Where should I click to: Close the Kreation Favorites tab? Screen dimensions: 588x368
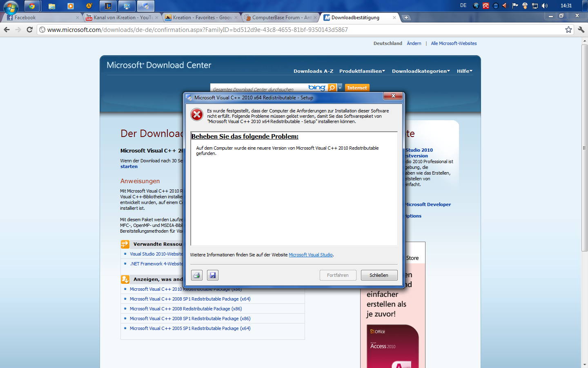pos(236,18)
